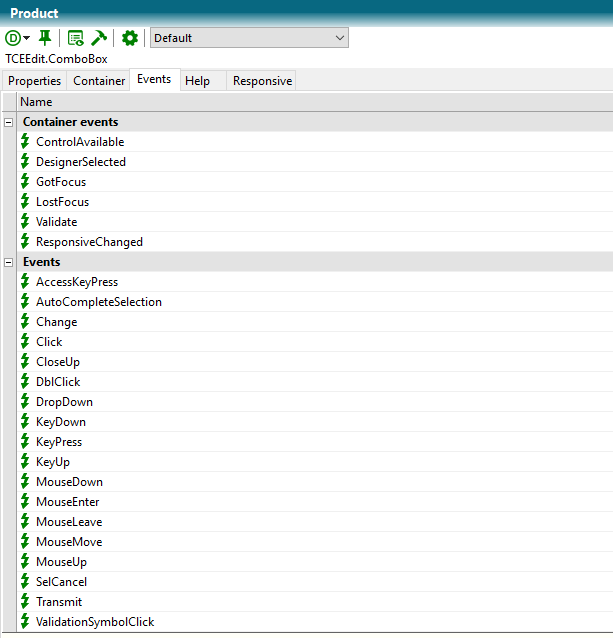Select the KeyDown event name

point(61,422)
